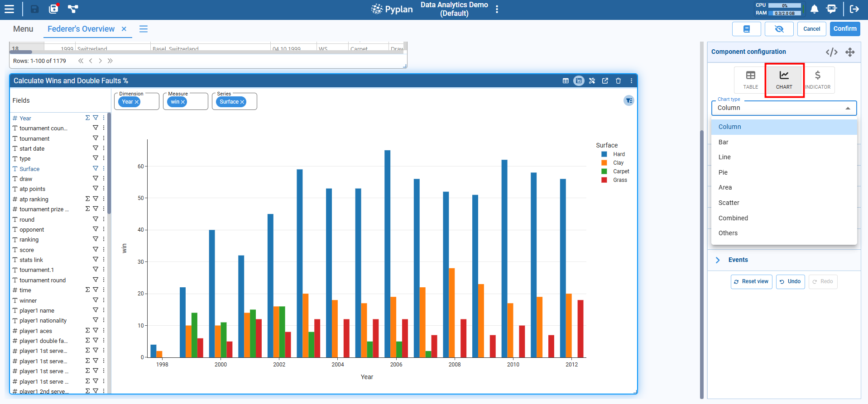Image resolution: width=868 pixels, height=404 pixels.
Task: Toggle the filter on Surface field
Action: click(96, 168)
